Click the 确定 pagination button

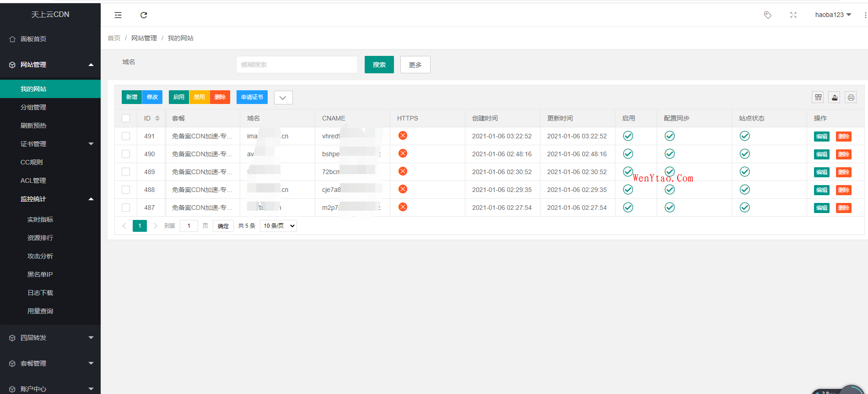point(223,226)
